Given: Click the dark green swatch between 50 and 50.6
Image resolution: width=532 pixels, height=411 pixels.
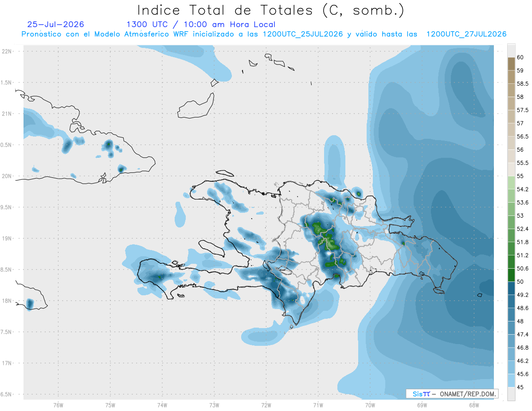Looking at the screenshot, I should pos(511,275).
